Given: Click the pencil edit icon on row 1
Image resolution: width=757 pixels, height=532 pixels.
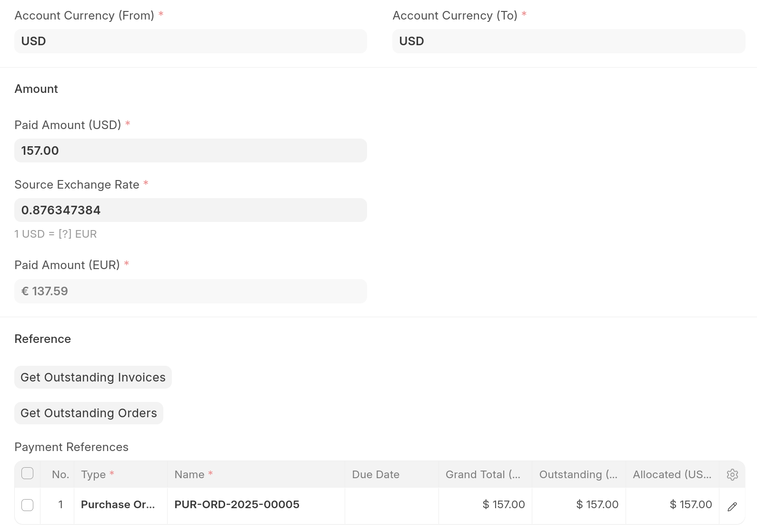Looking at the screenshot, I should [732, 507].
